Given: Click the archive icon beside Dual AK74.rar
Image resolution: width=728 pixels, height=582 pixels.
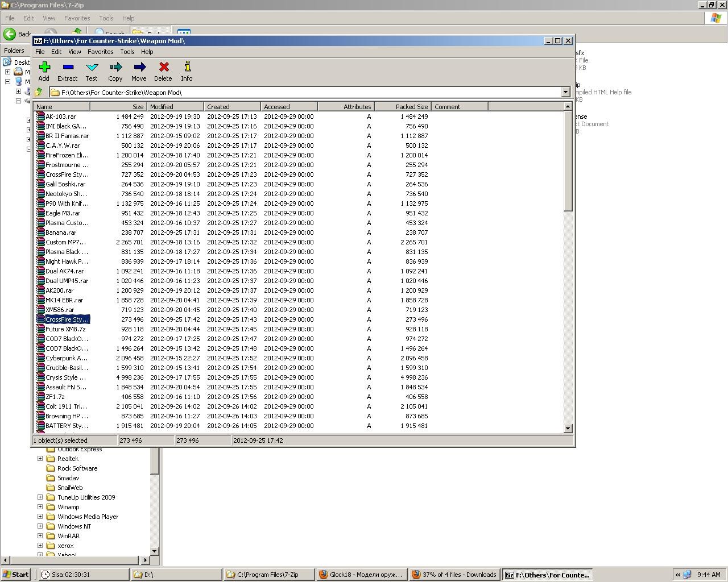Looking at the screenshot, I should 40,271.
